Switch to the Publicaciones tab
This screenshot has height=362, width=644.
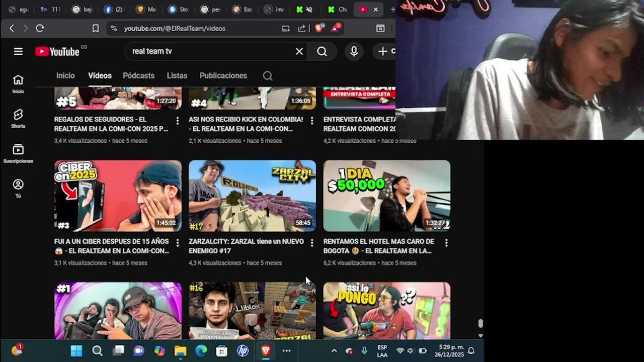[223, 76]
